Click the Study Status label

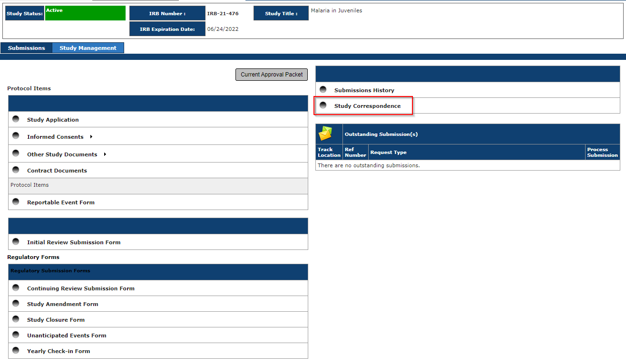point(25,13)
